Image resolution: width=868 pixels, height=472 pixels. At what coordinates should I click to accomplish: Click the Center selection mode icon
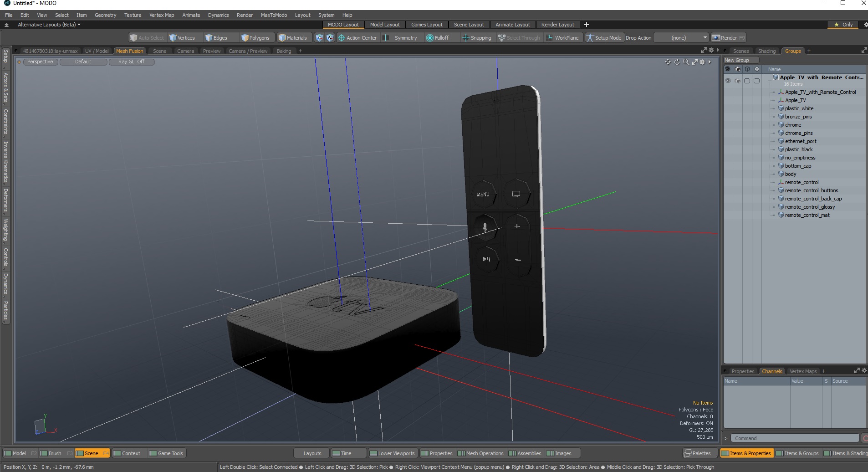(x=330, y=38)
